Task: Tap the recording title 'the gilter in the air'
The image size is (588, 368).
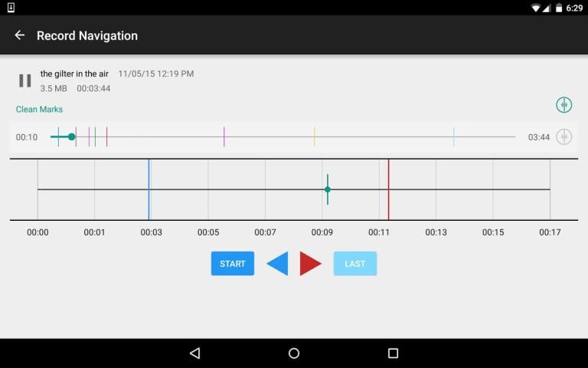Action: click(75, 74)
